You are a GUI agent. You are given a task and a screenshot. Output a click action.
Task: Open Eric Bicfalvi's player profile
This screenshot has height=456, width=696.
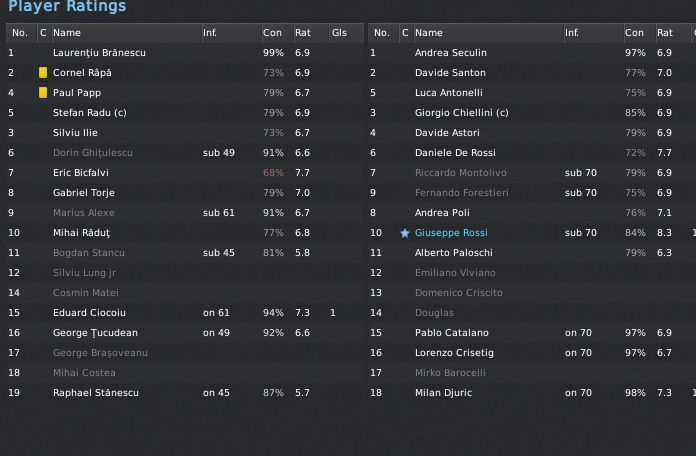pyautogui.click(x=79, y=173)
